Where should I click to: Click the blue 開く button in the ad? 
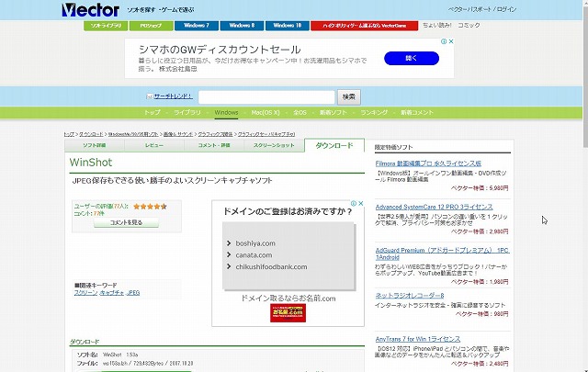[412, 58]
